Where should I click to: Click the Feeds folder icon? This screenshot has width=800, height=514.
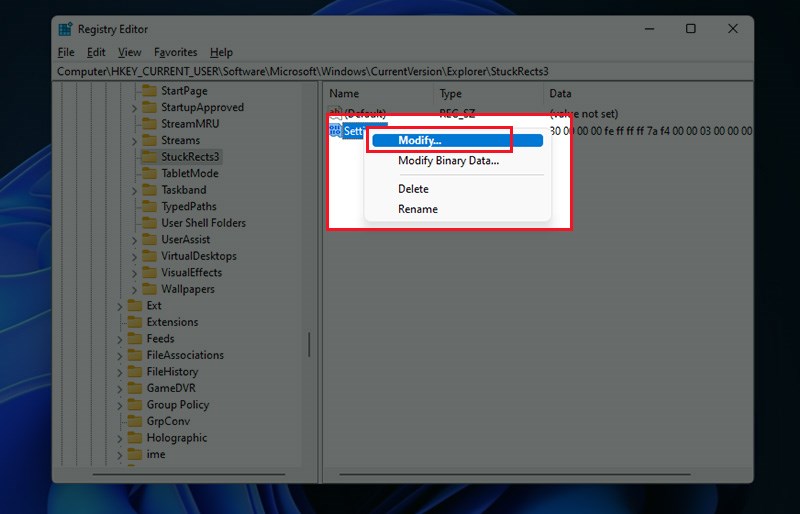tap(135, 338)
